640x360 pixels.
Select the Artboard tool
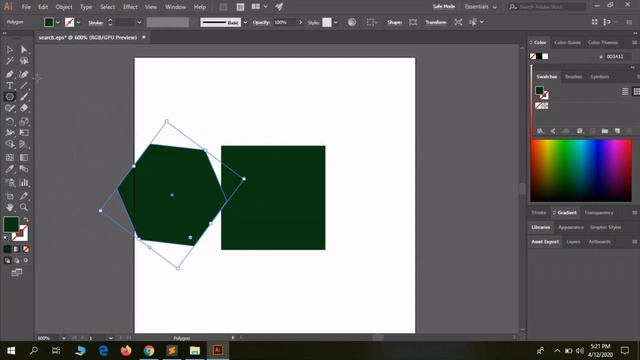pyautogui.click(x=9, y=196)
